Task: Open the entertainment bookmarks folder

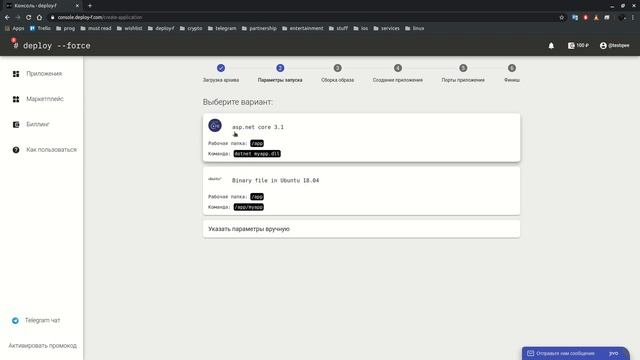Action: 302,29
